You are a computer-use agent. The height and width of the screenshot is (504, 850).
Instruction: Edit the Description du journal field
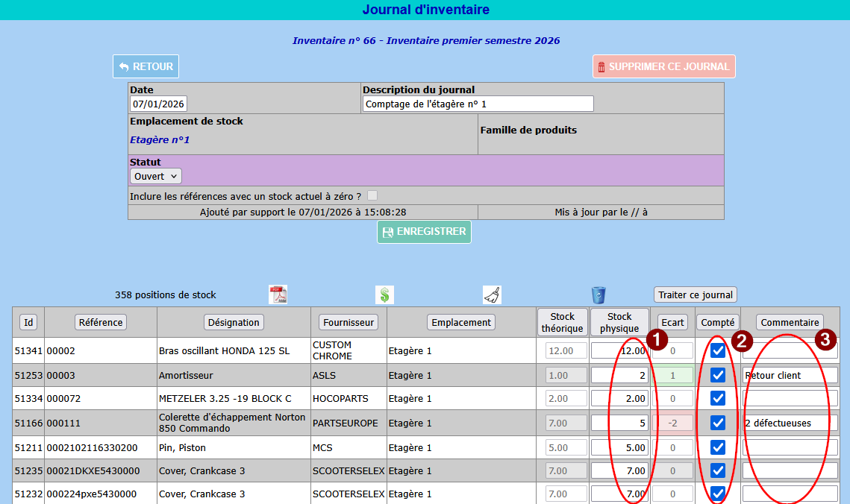tap(478, 104)
